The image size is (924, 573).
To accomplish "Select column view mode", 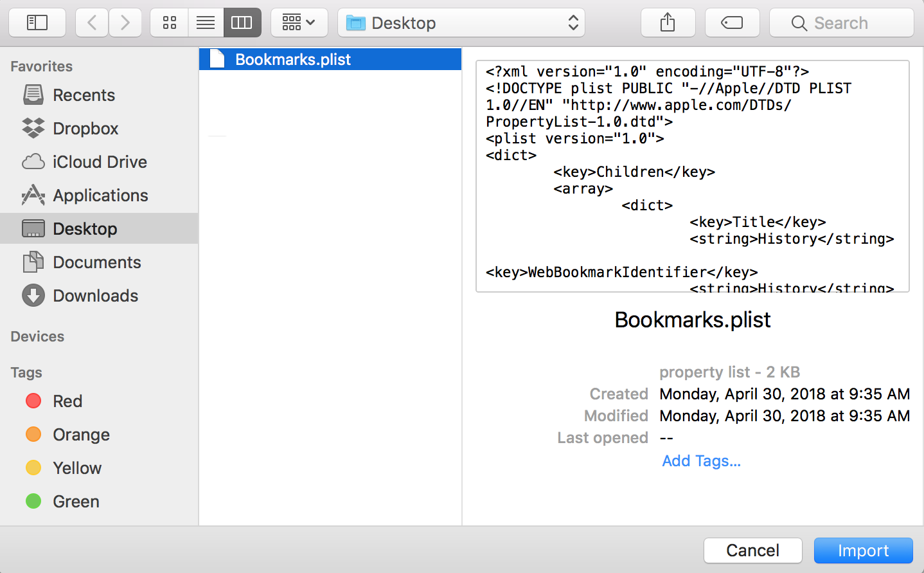I will click(x=242, y=23).
